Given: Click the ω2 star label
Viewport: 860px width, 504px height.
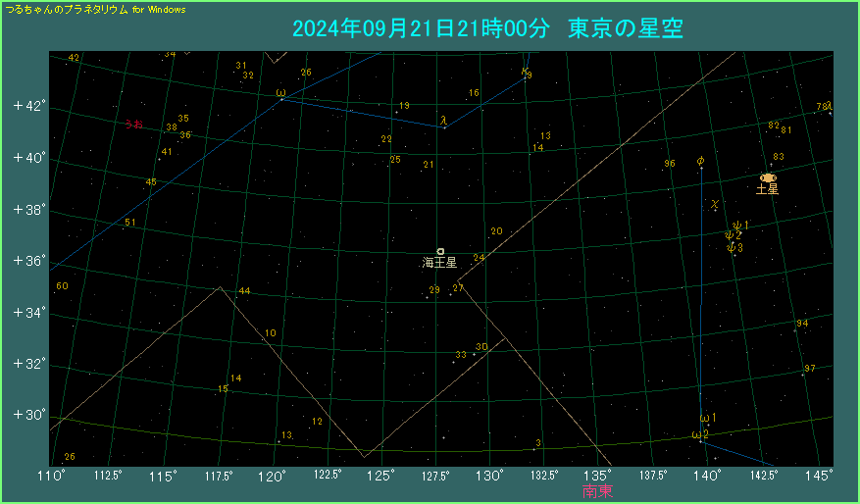Looking at the screenshot, I should [699, 434].
